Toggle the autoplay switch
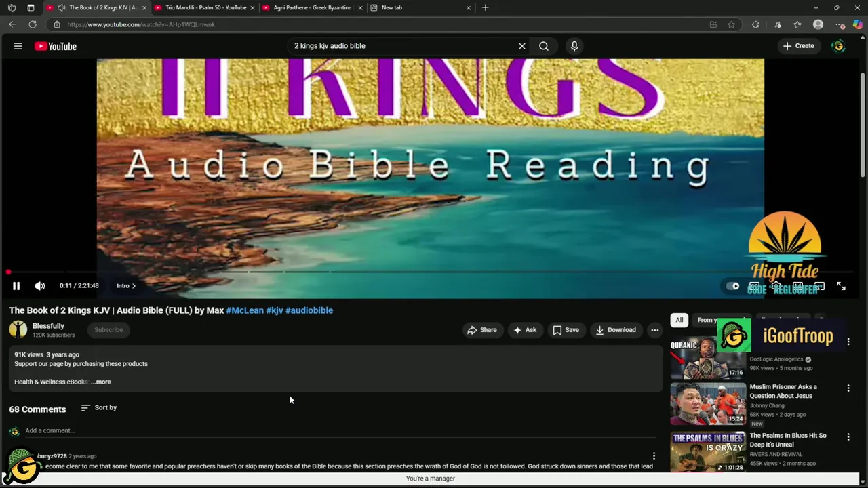The image size is (868, 488). [733, 286]
